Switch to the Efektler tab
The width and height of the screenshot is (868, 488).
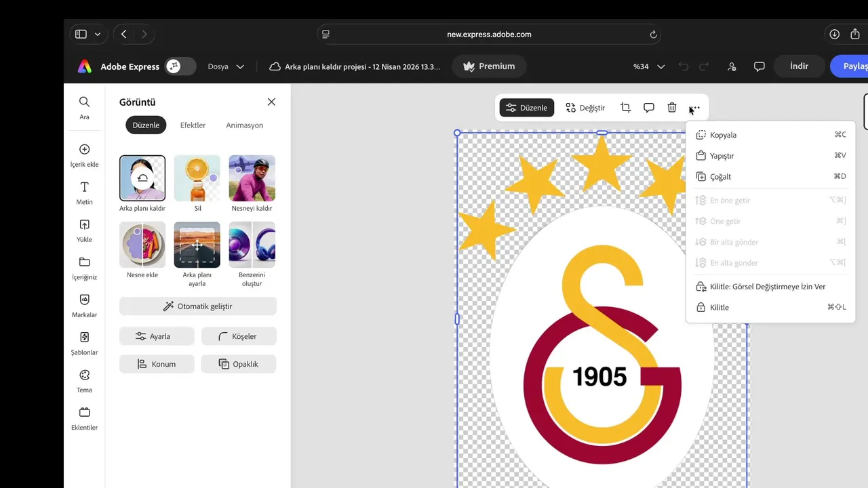pyautogui.click(x=193, y=125)
